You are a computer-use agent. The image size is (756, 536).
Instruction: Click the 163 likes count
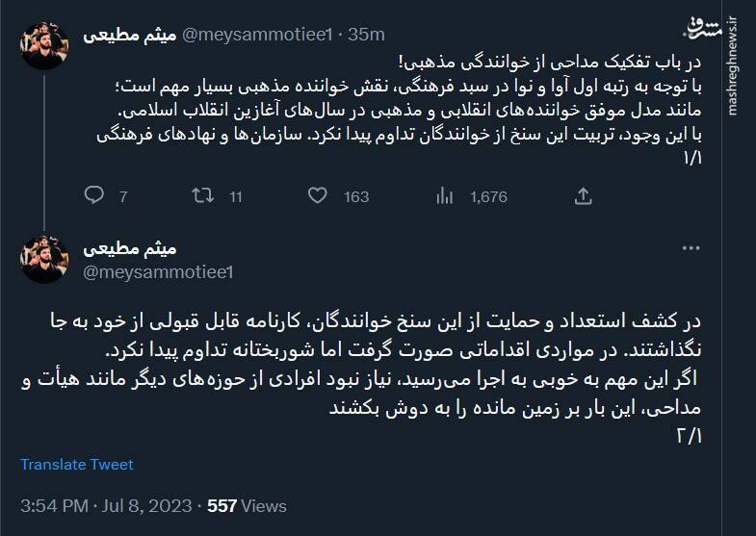355,197
